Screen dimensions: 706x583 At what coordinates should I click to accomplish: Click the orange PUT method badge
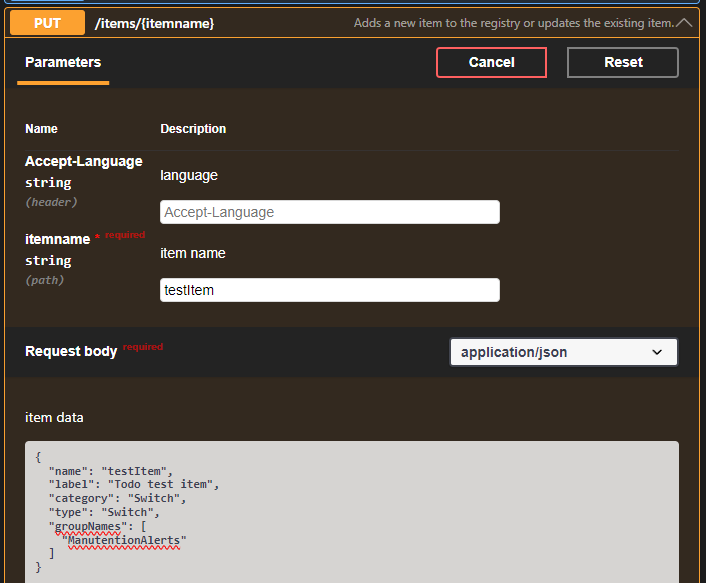[x=47, y=22]
